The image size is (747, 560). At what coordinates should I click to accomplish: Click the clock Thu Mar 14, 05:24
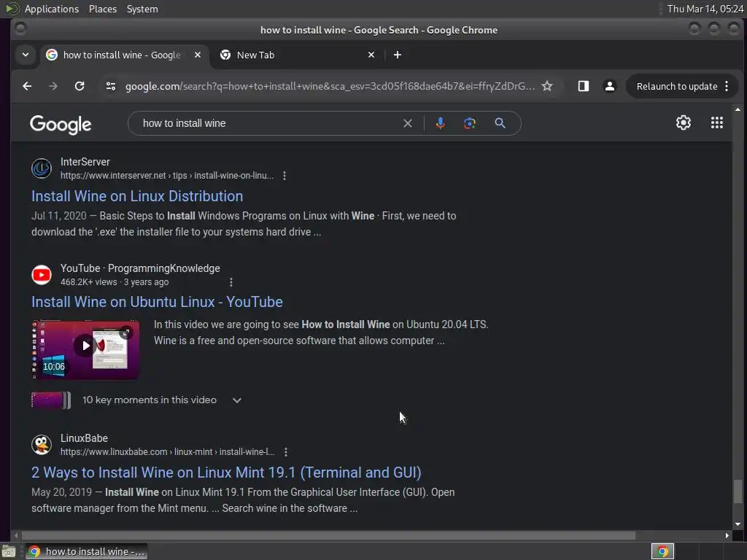[x=705, y=9]
